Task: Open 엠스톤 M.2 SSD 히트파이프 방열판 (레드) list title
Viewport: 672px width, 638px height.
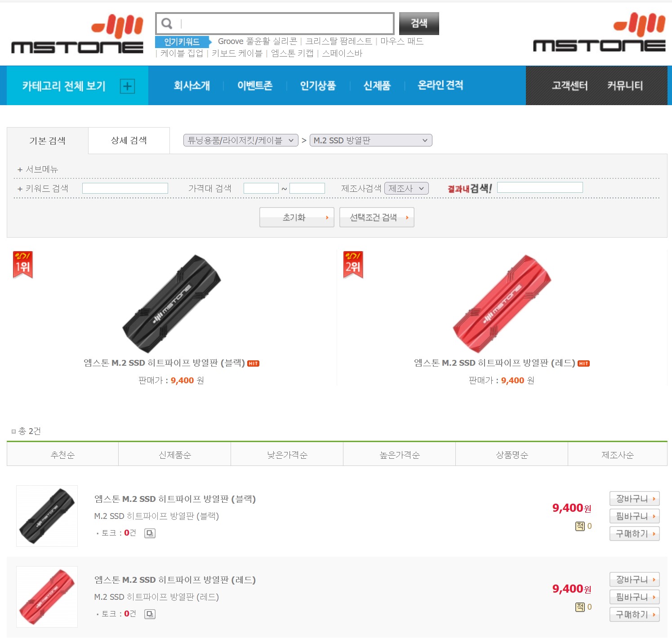Action: (175, 580)
